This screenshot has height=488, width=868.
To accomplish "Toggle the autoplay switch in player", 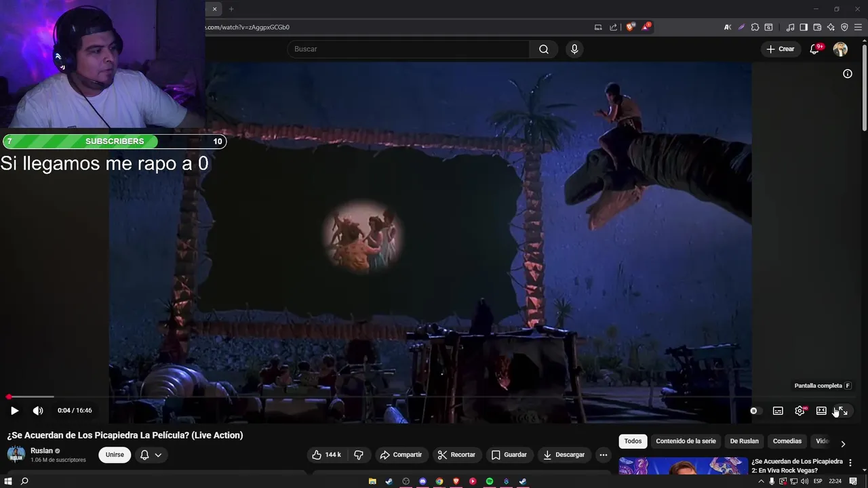I will pos(755,411).
